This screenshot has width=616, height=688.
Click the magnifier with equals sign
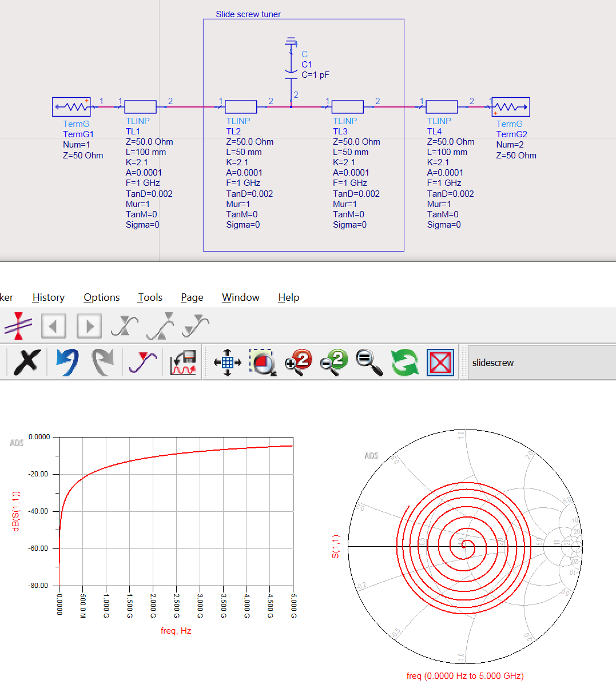(369, 363)
